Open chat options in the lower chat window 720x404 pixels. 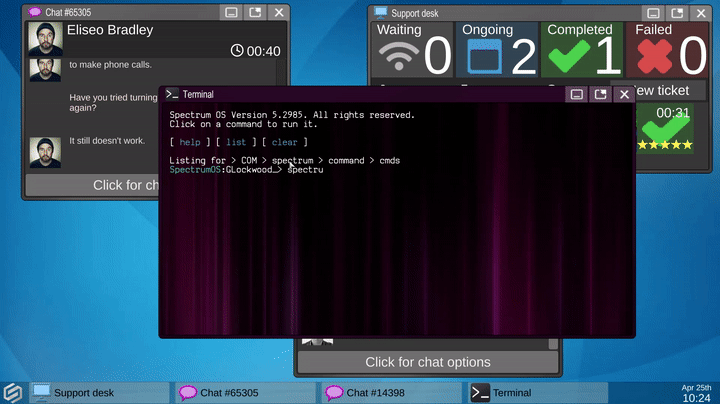click(x=427, y=362)
